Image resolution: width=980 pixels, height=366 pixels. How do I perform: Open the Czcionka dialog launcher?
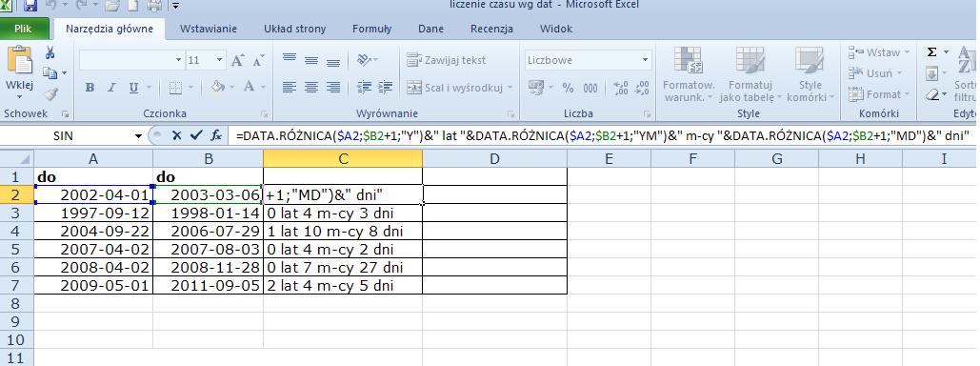(x=264, y=114)
